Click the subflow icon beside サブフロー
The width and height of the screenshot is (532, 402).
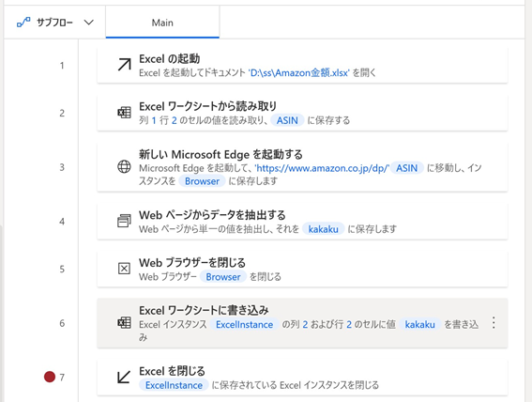click(x=23, y=23)
